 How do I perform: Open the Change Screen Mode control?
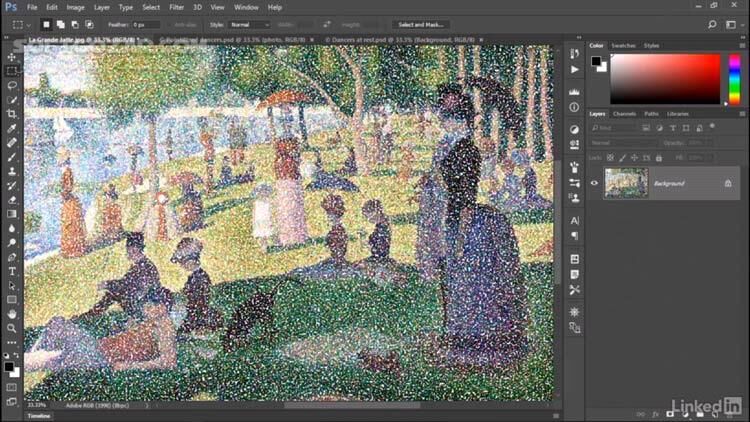(12, 401)
